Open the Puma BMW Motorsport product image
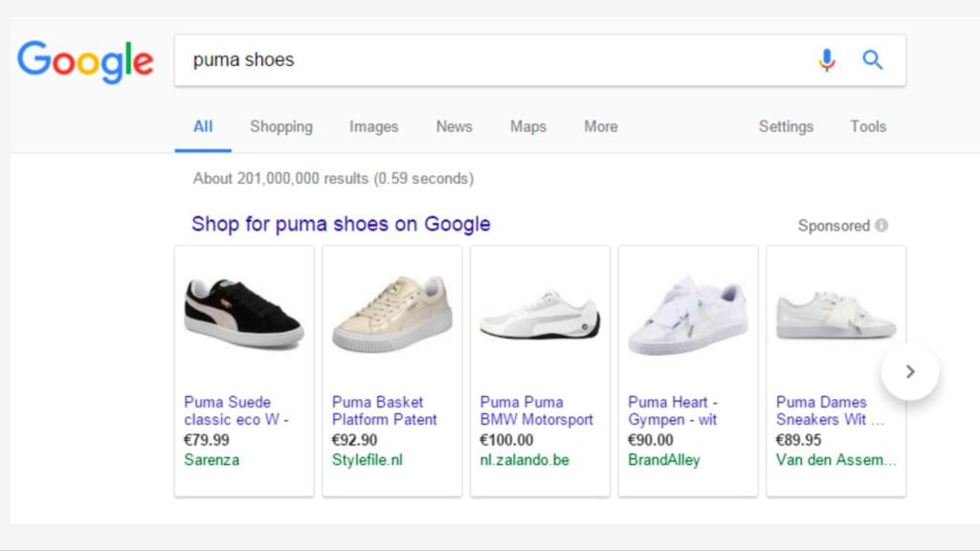 point(540,311)
